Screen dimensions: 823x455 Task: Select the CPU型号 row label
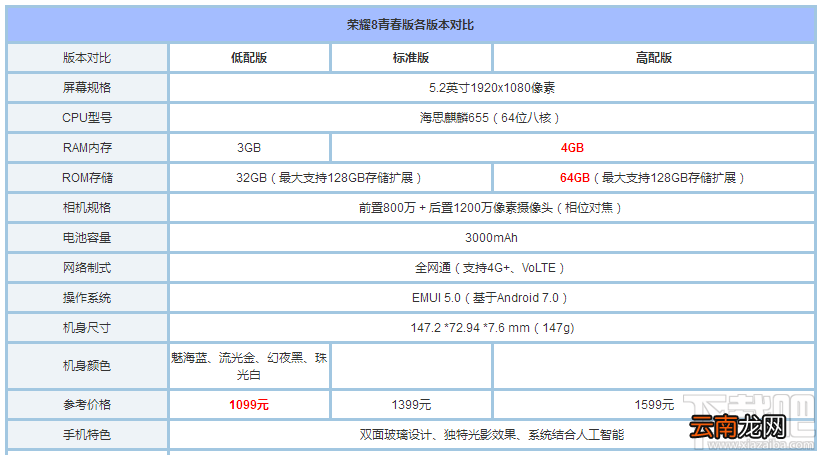pyautogui.click(x=87, y=118)
